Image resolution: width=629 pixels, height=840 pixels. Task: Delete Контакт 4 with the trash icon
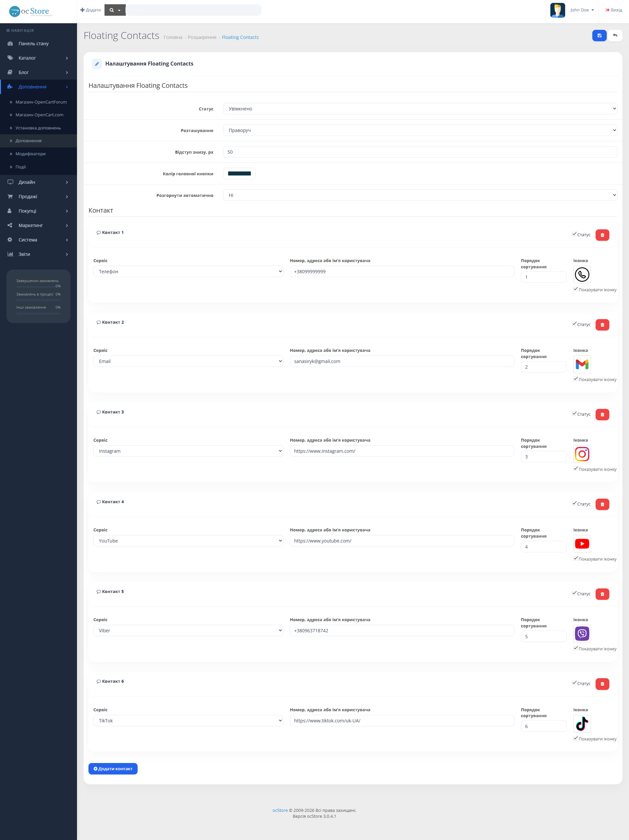[x=602, y=504]
